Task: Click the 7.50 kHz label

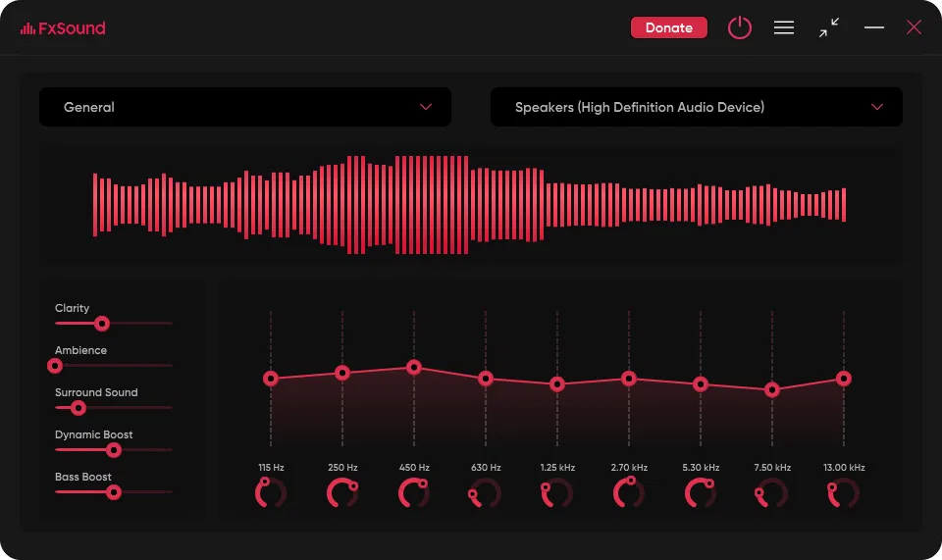Action: tap(772, 468)
